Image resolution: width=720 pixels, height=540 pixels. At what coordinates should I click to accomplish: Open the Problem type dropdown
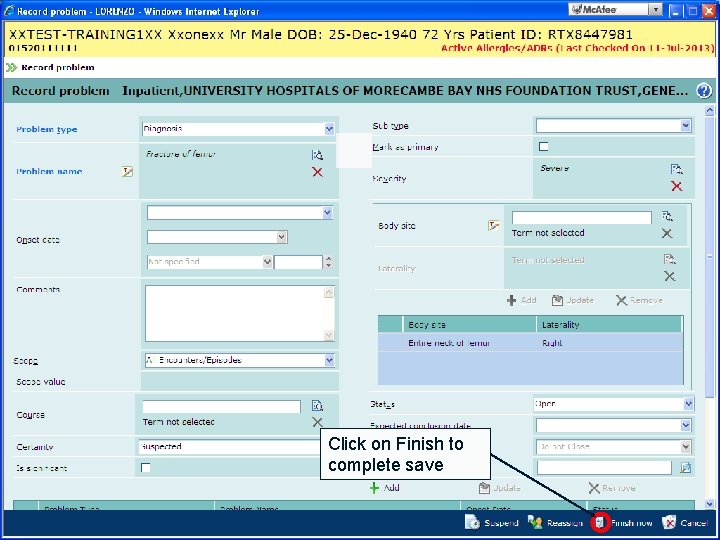[329, 129]
